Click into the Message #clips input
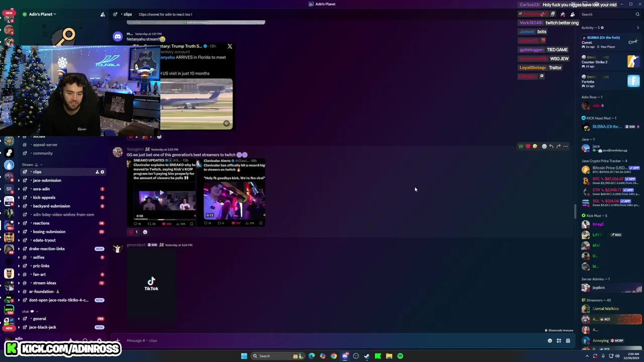 [x=332, y=340]
